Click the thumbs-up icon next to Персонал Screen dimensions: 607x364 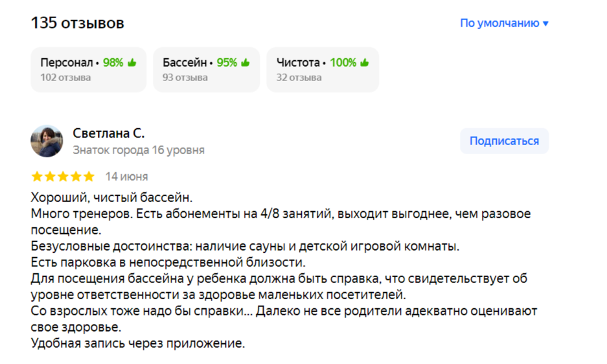tap(132, 62)
